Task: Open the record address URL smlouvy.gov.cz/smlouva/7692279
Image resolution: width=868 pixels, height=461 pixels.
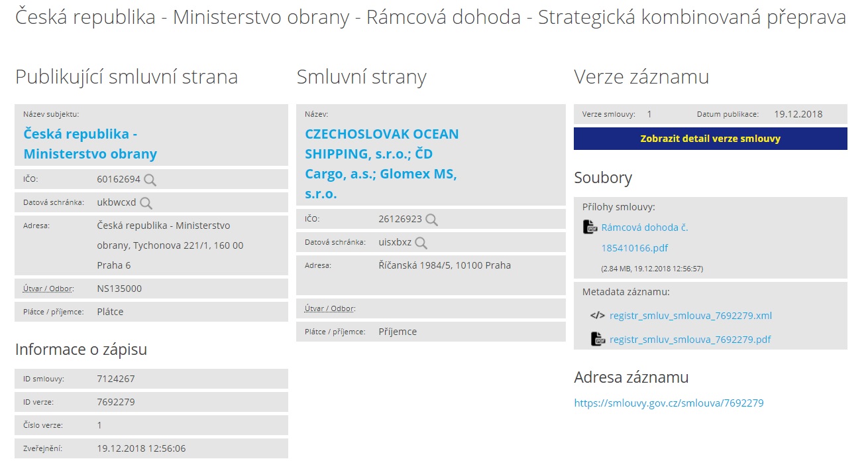Action: (669, 403)
